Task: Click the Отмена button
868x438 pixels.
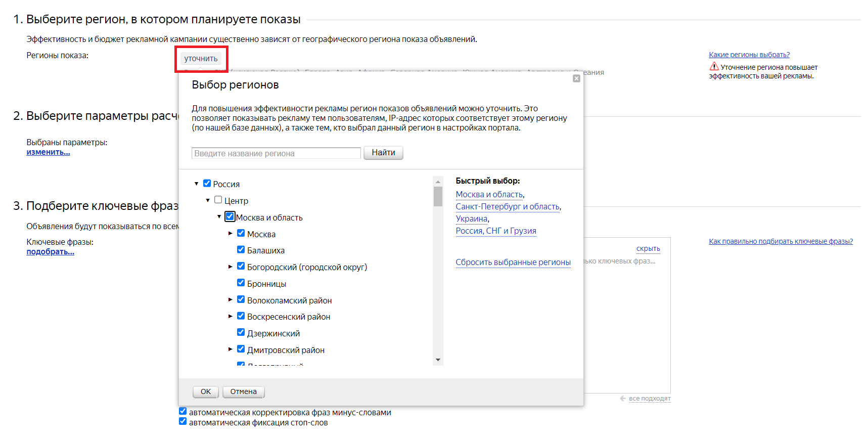Action: (243, 391)
